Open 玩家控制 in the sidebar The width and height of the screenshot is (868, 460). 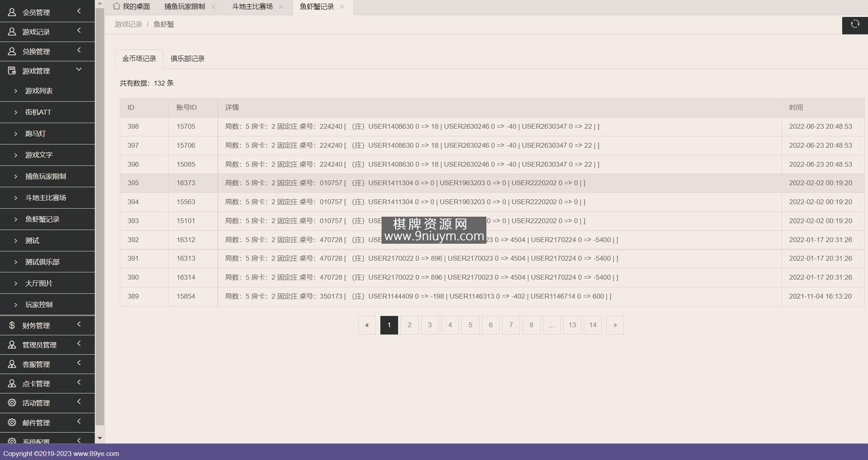[x=47, y=305]
